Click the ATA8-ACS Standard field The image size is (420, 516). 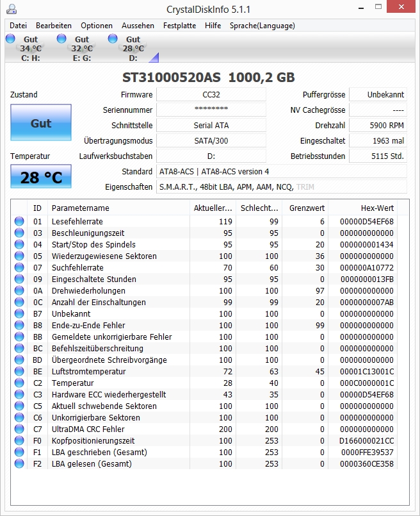282,171
